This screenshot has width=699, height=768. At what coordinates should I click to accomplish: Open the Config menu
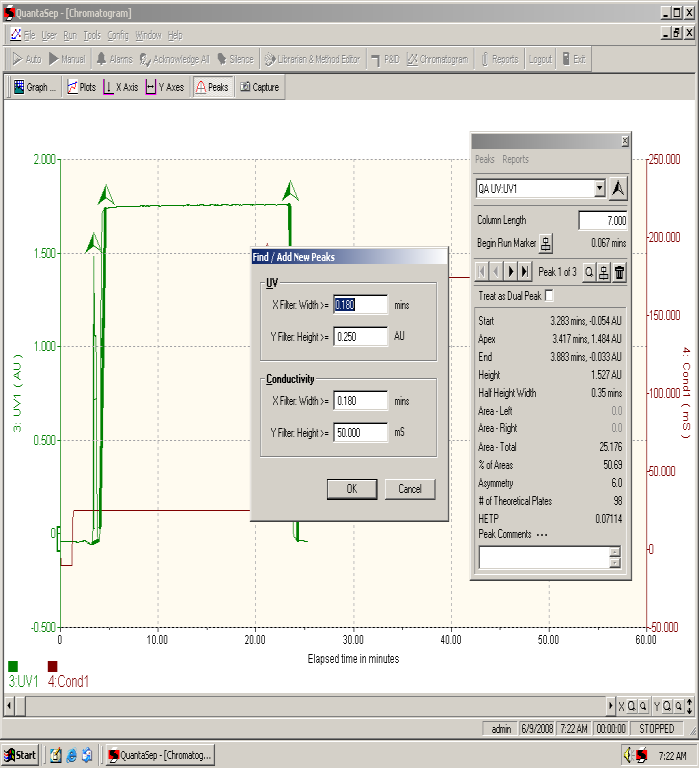(118, 35)
